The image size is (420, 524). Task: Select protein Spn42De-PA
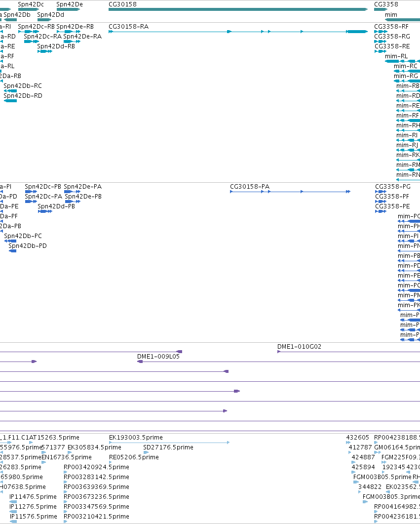(x=83, y=187)
